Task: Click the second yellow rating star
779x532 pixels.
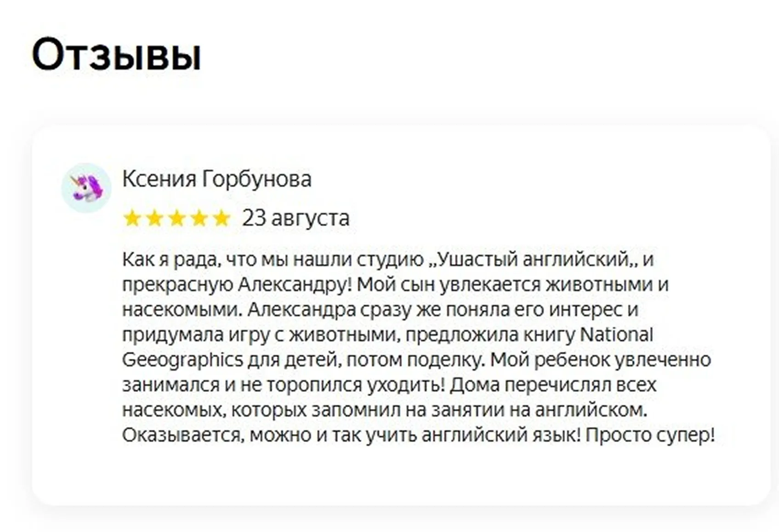Action: click(155, 218)
